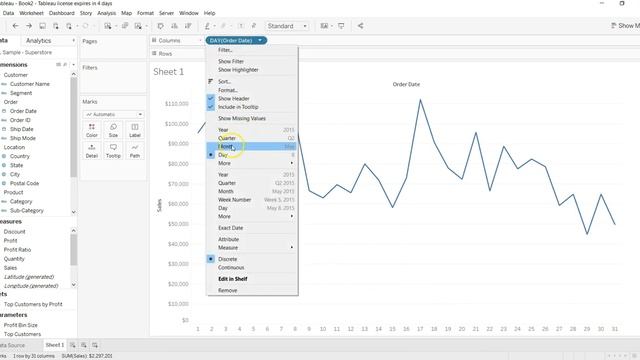This screenshot has height=360, width=640.
Task: Select the Sales measure field
Action: click(11, 268)
